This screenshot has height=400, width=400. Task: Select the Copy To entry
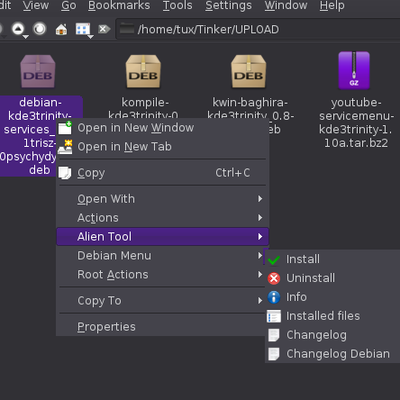(162, 300)
